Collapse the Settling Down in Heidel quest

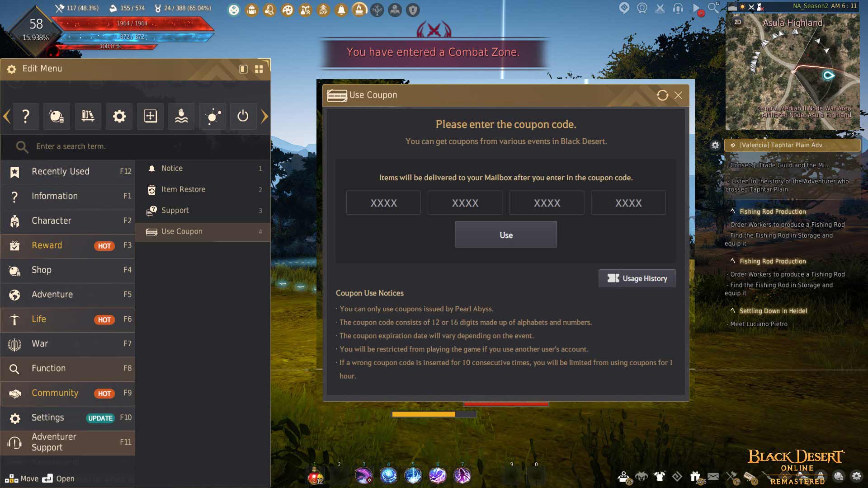click(x=733, y=310)
